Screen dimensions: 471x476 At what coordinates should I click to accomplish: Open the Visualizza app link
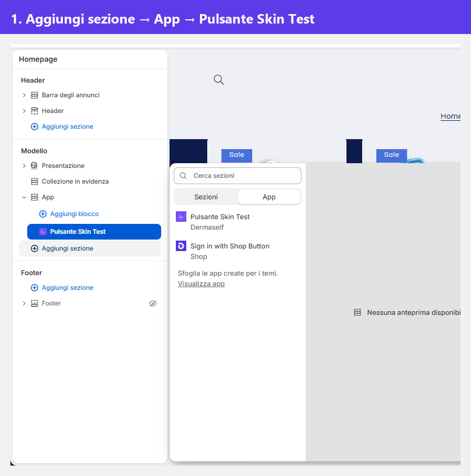tap(201, 284)
